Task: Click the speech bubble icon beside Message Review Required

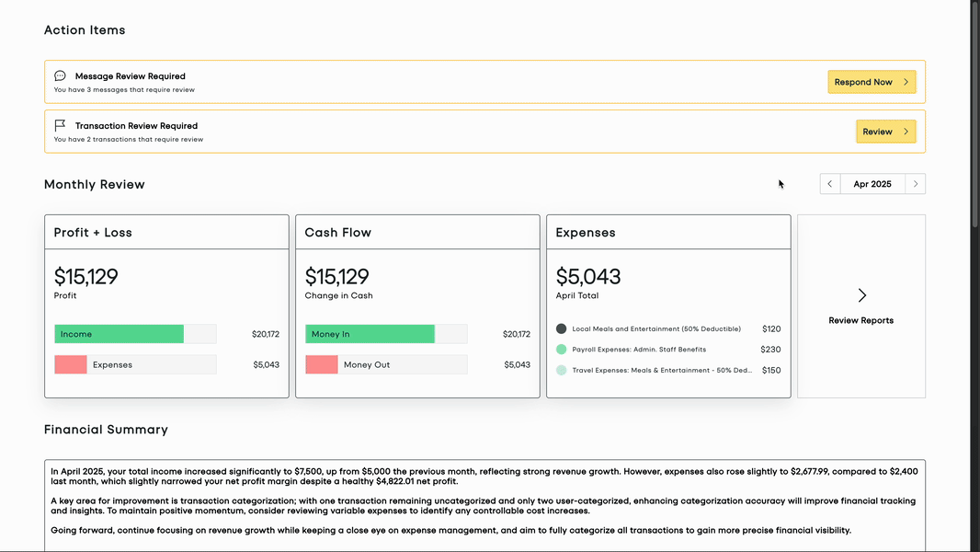Action: pyautogui.click(x=60, y=75)
